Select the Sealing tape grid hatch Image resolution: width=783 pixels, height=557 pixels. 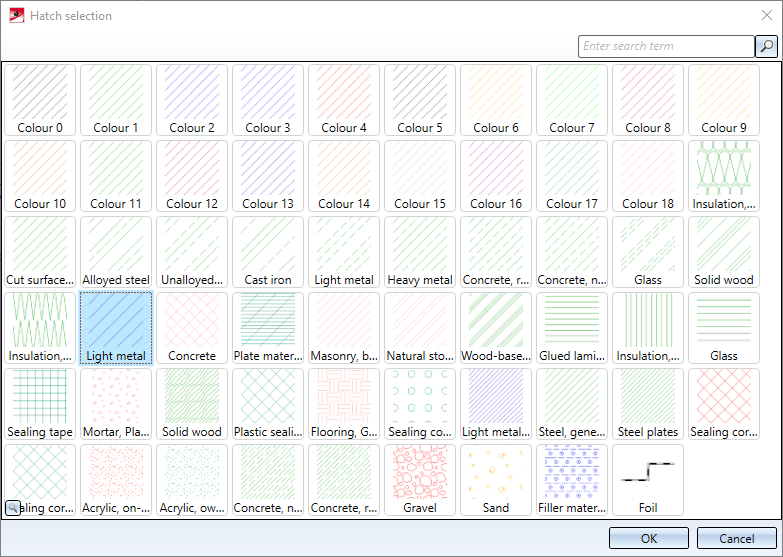pyautogui.click(x=40, y=404)
